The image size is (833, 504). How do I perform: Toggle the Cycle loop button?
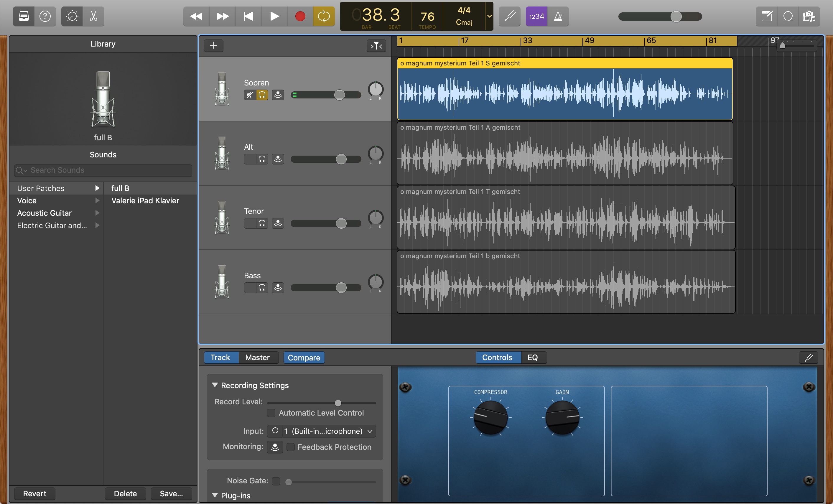click(324, 16)
